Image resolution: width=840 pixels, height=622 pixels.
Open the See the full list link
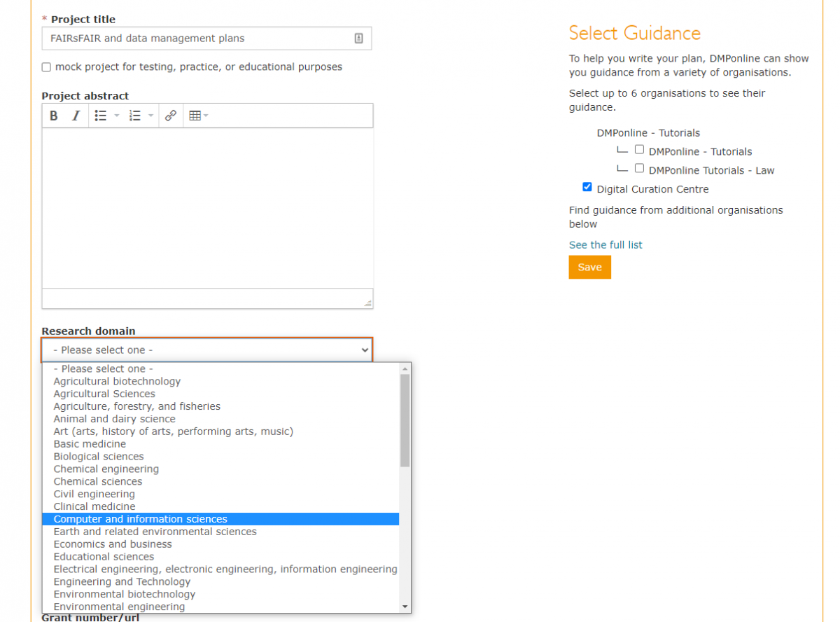[605, 244]
